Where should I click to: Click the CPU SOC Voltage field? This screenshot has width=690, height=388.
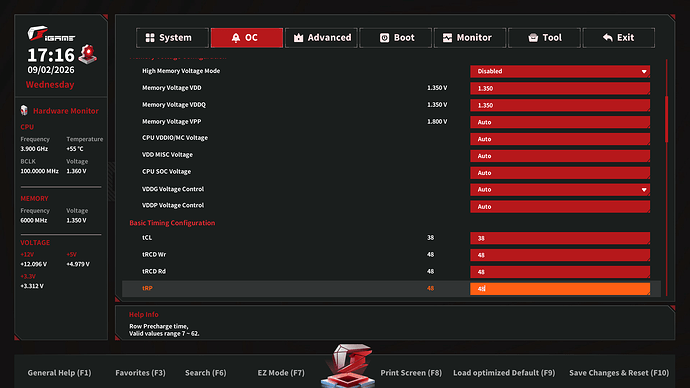[x=560, y=173]
